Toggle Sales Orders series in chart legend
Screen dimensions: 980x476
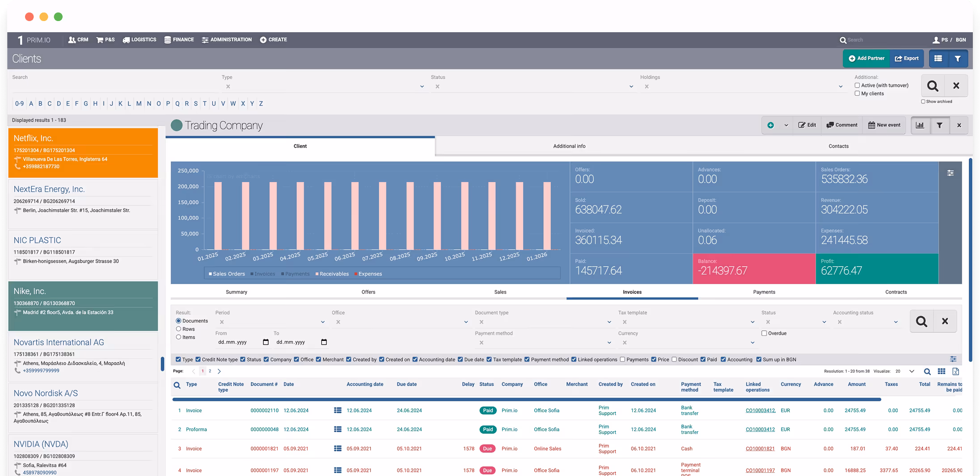(227, 274)
